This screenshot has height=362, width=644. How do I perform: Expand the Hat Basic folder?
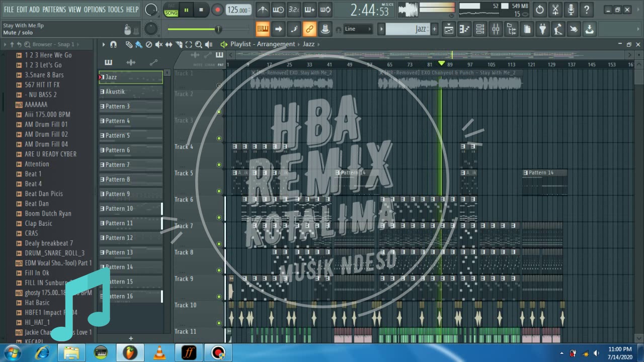[32, 303]
